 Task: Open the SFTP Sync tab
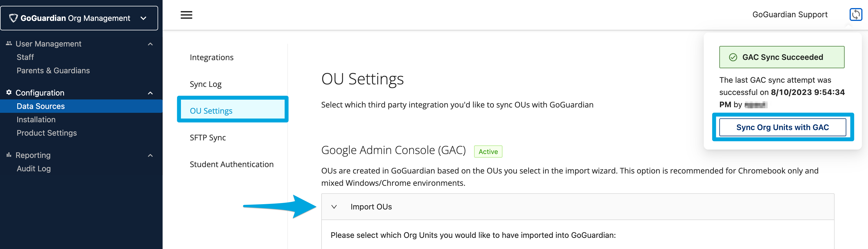pyautogui.click(x=208, y=137)
